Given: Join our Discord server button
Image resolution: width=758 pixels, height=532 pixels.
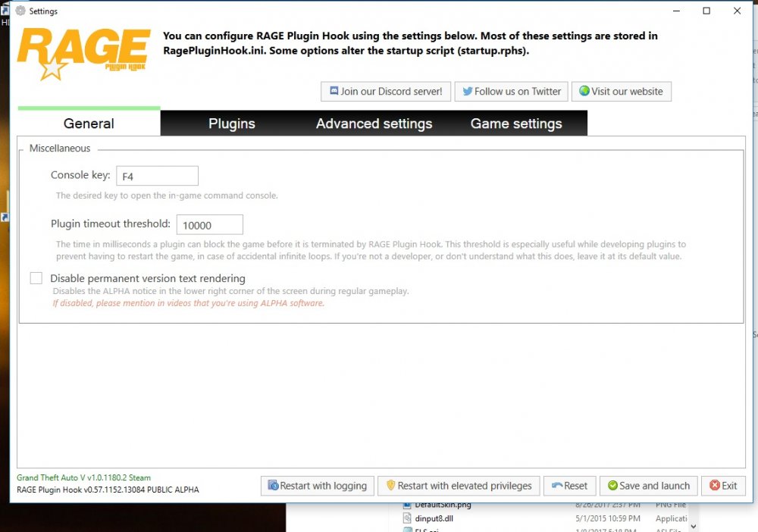Looking at the screenshot, I should pos(386,92).
